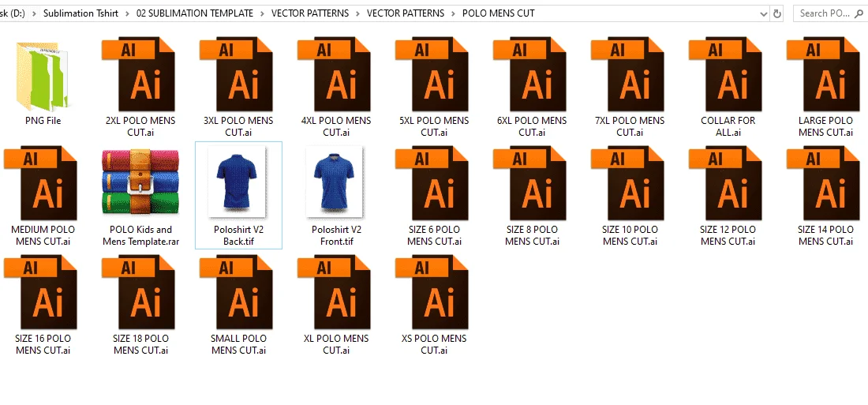Click the 'COLLAR FOR ALL.ai' file name
Image resolution: width=868 pixels, height=405 pixels.
click(728, 126)
